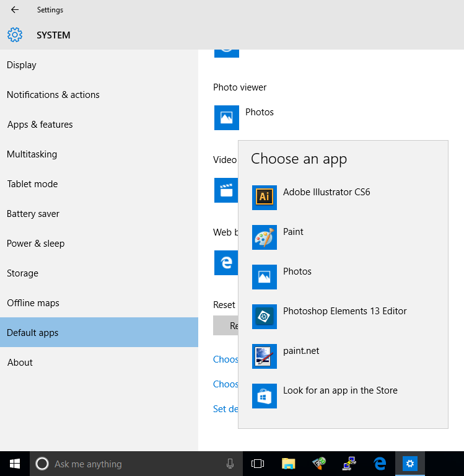
Task: Select Storage in the sidebar
Action: (x=99, y=273)
